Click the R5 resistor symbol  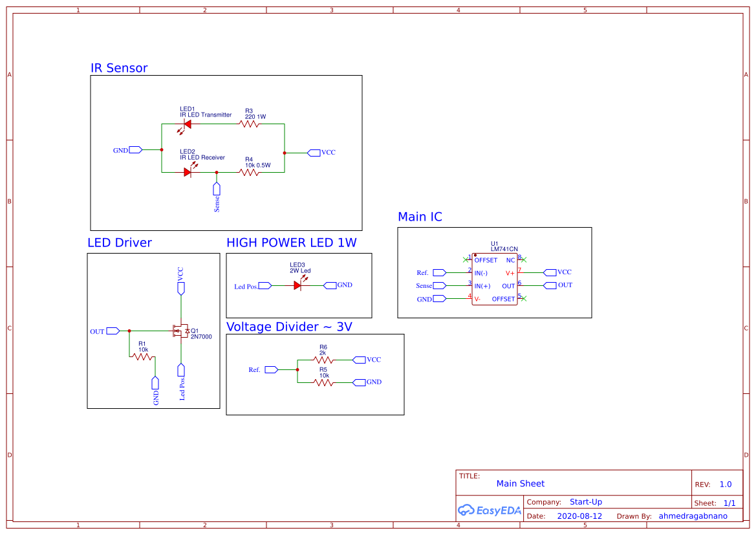323,382
